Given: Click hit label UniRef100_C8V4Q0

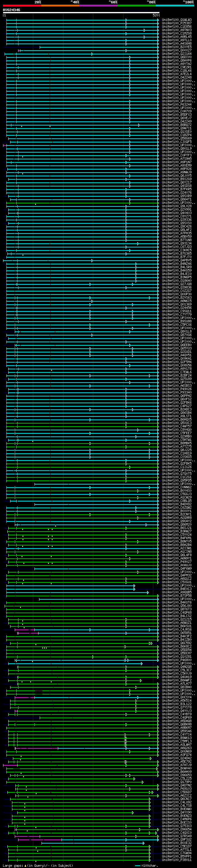Looking at the screenshot, I should pyautogui.click(x=177, y=430).
